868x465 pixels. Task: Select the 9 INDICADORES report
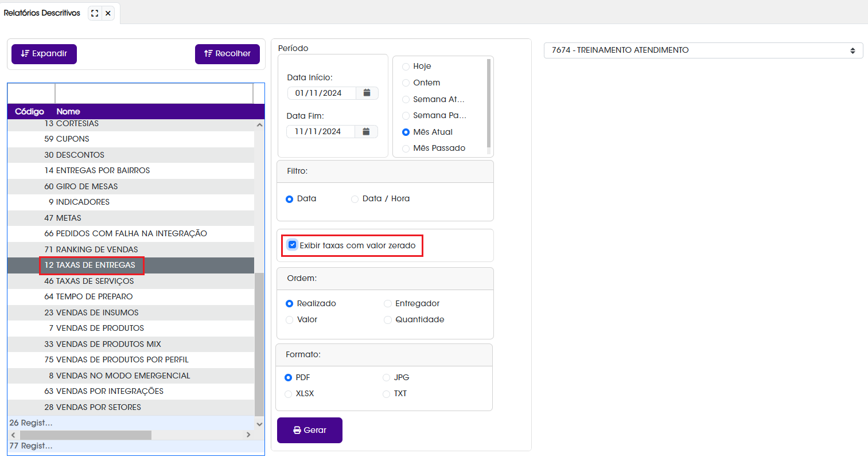point(131,202)
